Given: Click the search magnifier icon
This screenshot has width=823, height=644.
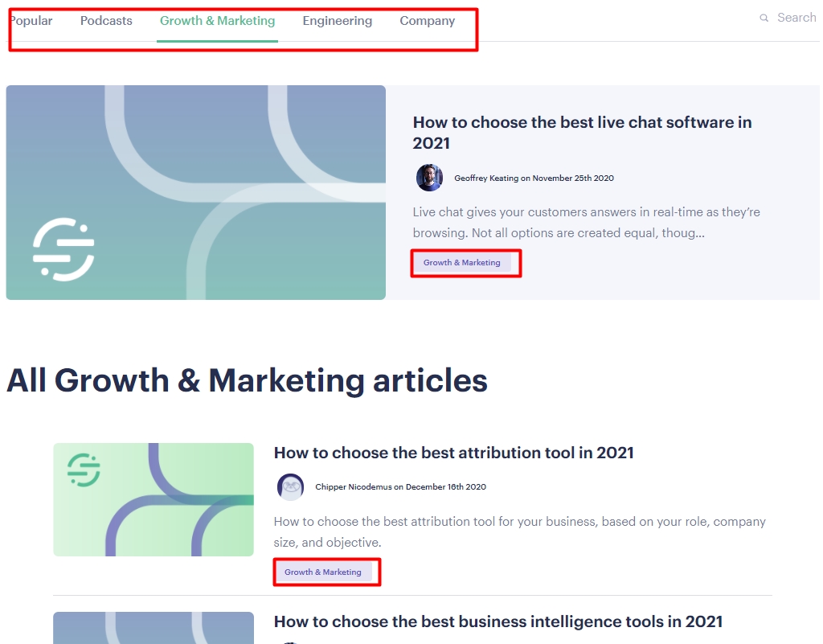Looking at the screenshot, I should point(764,18).
